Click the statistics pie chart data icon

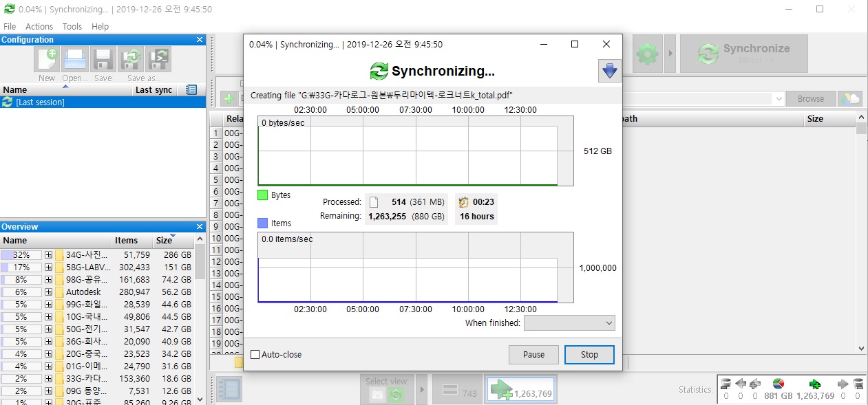[x=779, y=384]
